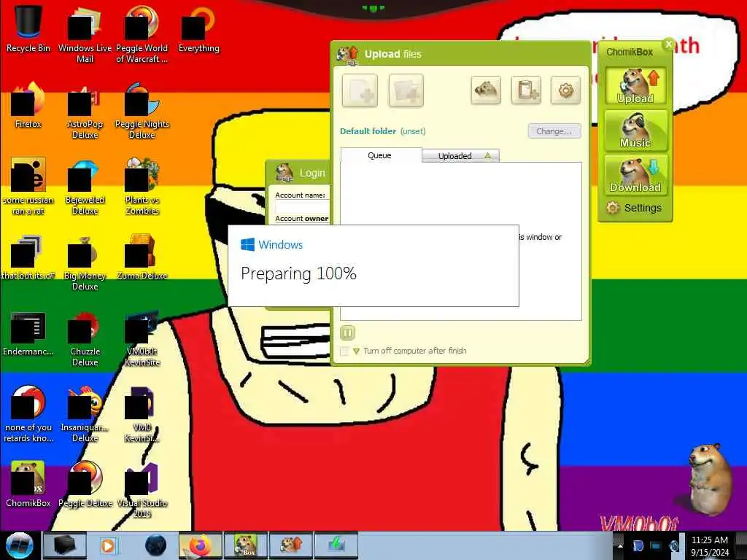Screen dimensions: 747x560
Task: Expand the green arrow beside Turn off computer
Action: point(356,351)
